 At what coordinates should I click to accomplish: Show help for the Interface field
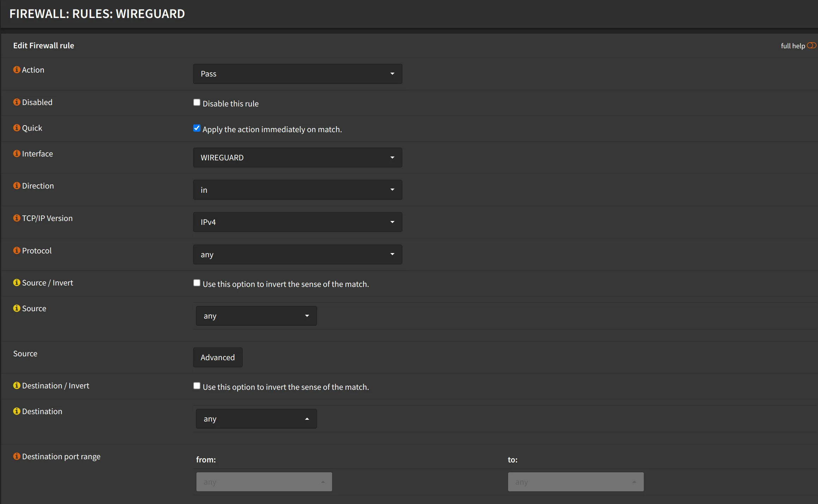(17, 154)
